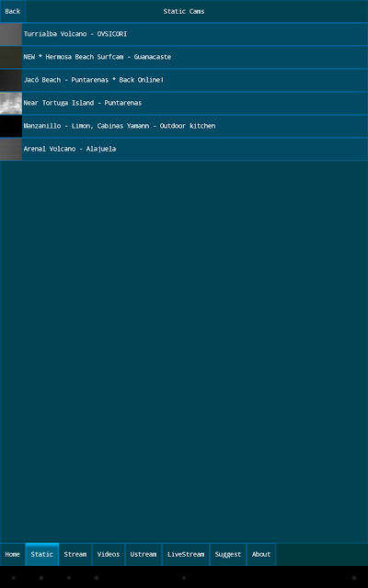Image resolution: width=368 pixels, height=588 pixels.
Task: Switch to the LiveStream tab
Action: coord(186,554)
